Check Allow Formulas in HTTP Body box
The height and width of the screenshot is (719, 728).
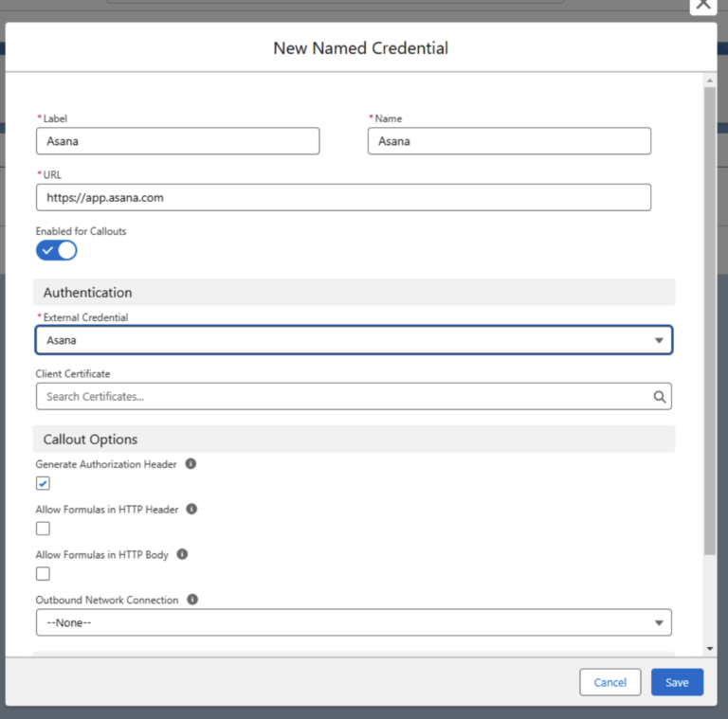[44, 573]
